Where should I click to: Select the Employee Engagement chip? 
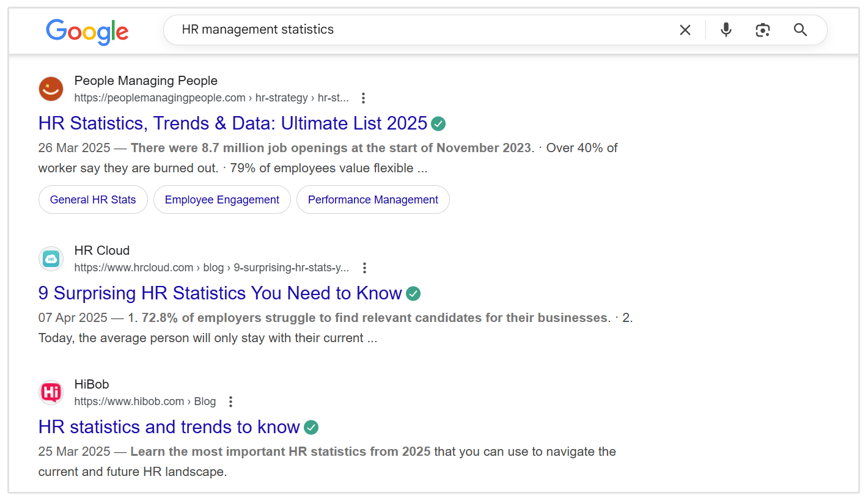click(x=222, y=199)
